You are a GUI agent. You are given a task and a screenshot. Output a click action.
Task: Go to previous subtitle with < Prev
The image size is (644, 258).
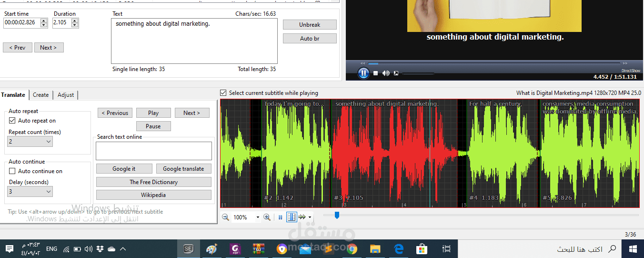click(x=18, y=48)
